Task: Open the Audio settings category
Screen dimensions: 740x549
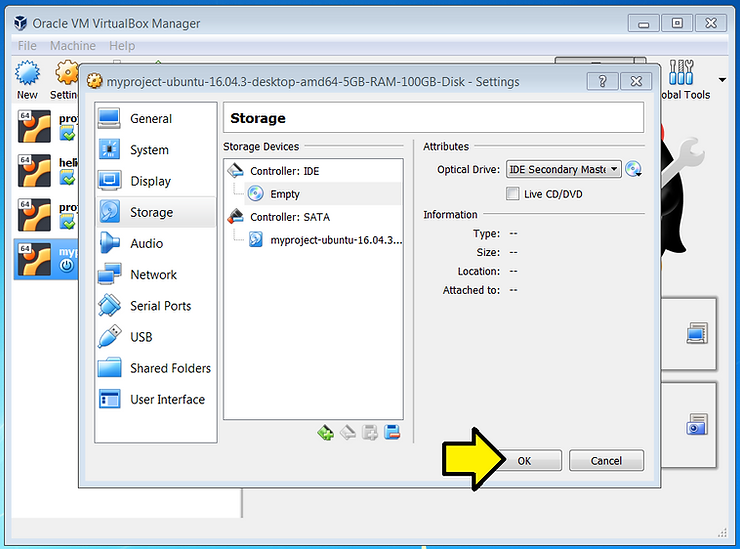Action: [x=155, y=243]
